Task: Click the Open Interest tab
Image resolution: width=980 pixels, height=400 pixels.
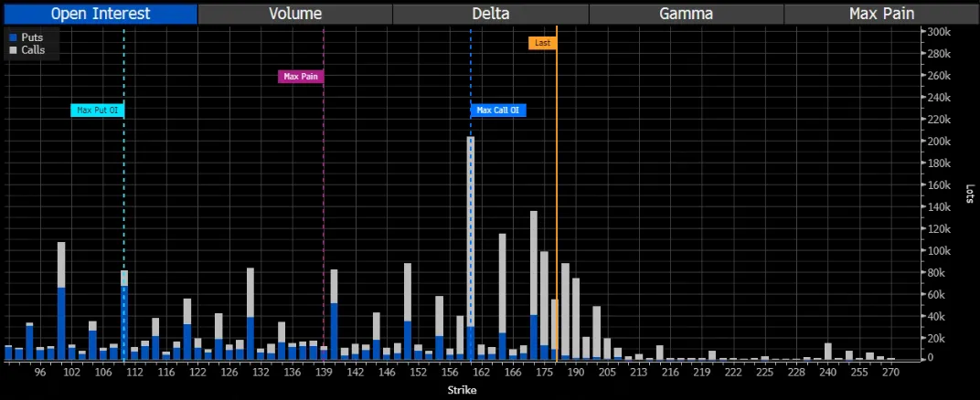Action: click(x=99, y=14)
